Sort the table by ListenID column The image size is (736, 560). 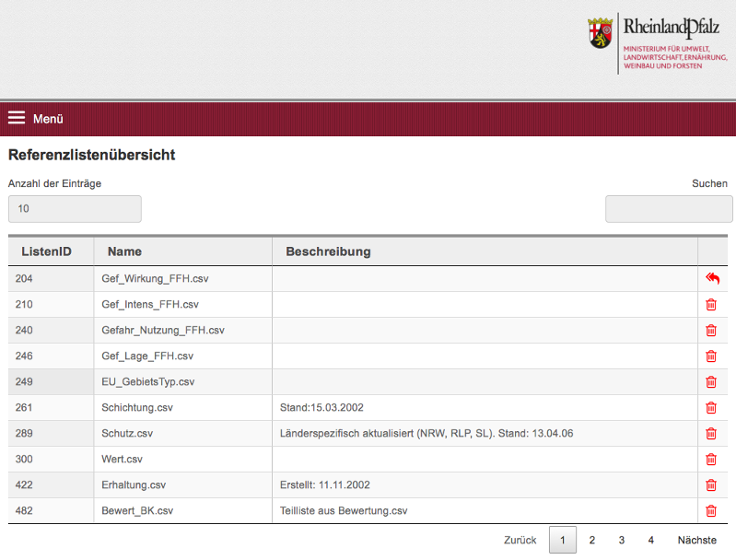tap(46, 251)
